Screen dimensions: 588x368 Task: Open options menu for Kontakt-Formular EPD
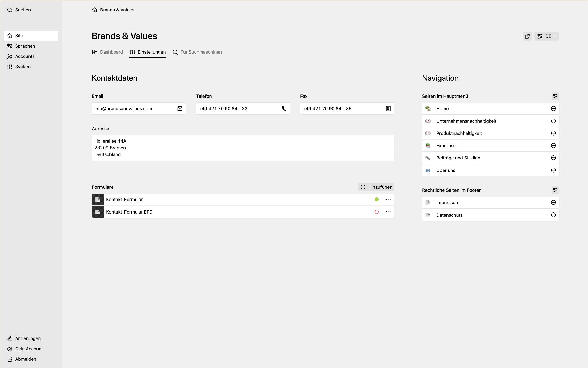(x=388, y=212)
